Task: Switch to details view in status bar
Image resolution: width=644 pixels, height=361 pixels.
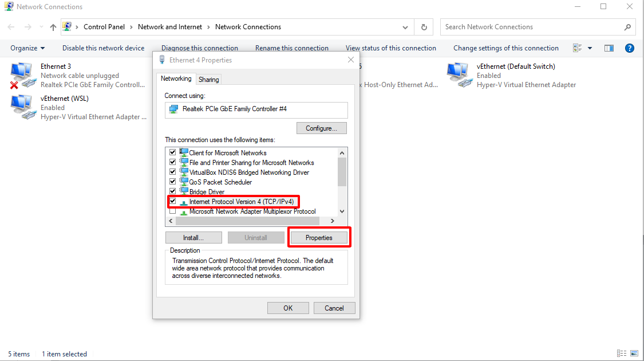Action: [x=622, y=354]
